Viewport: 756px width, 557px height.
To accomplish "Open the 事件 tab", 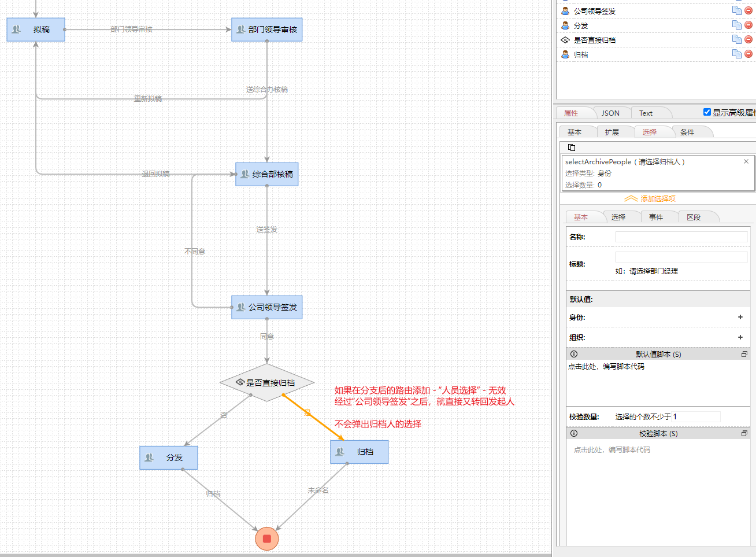I will [656, 217].
